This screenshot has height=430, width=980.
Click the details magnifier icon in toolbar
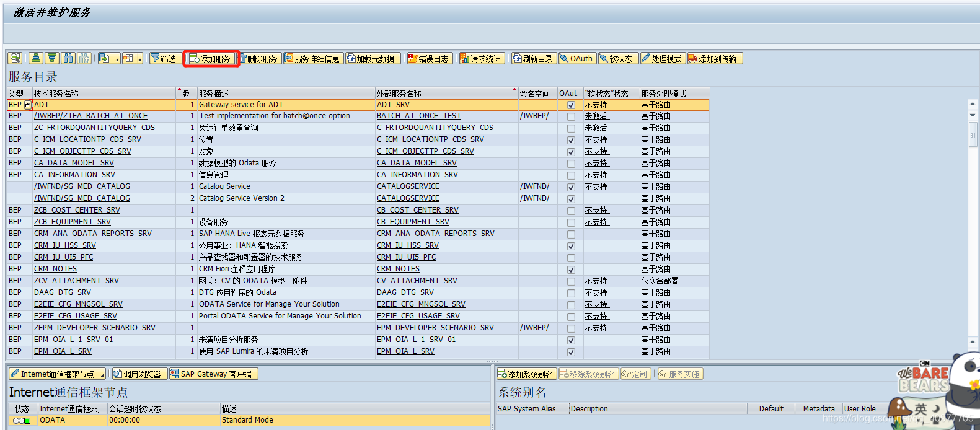click(15, 58)
